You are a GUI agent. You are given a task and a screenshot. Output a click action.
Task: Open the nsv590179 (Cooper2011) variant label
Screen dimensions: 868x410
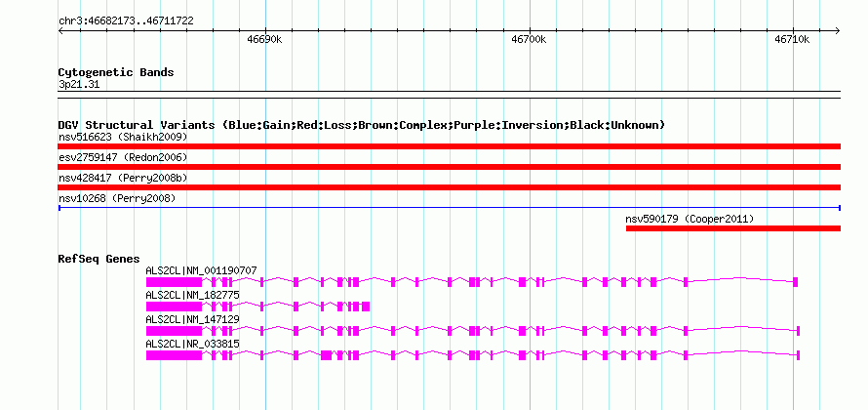click(x=690, y=219)
